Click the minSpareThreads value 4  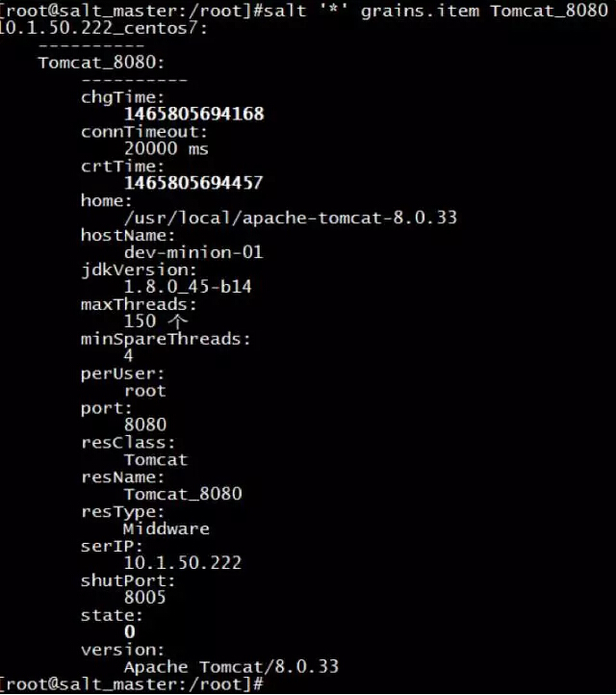coord(129,355)
